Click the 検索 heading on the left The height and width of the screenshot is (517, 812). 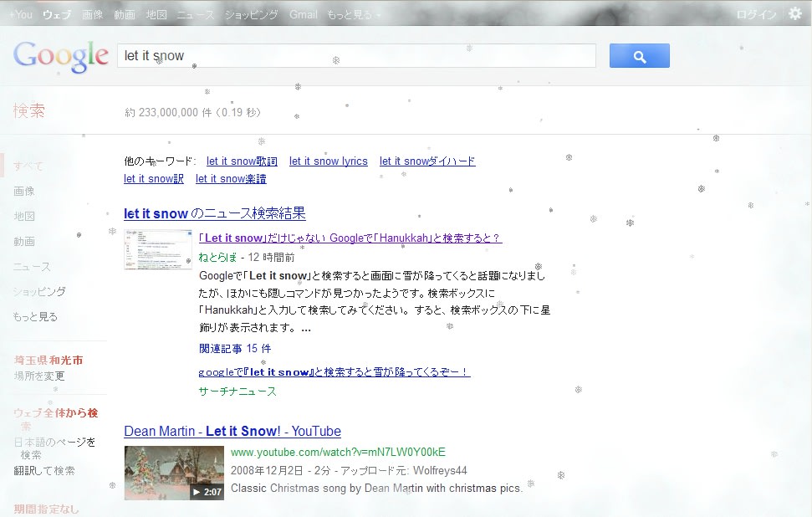pyautogui.click(x=29, y=111)
